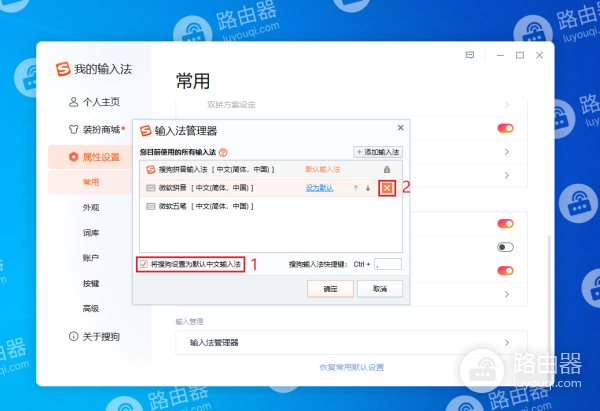The height and width of the screenshot is (411, 600).
Task: Click the main window vertical scrollbar
Action: point(549,306)
